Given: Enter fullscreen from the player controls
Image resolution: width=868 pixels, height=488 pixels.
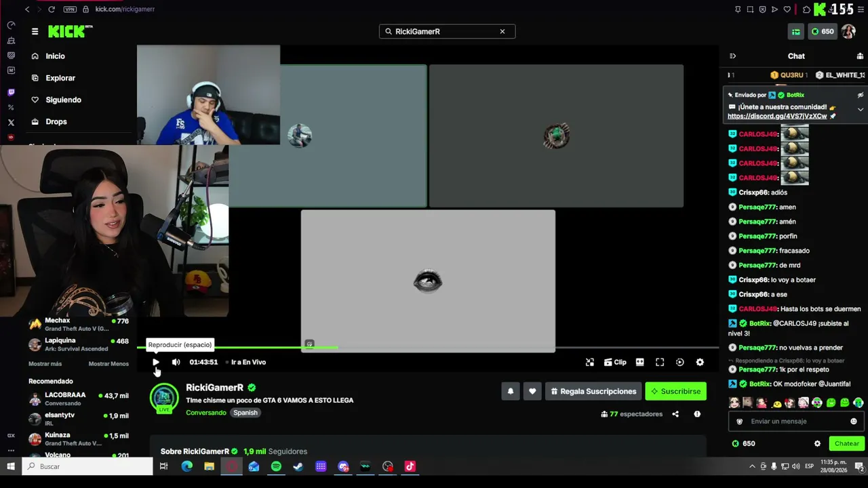Looking at the screenshot, I should [x=660, y=362].
